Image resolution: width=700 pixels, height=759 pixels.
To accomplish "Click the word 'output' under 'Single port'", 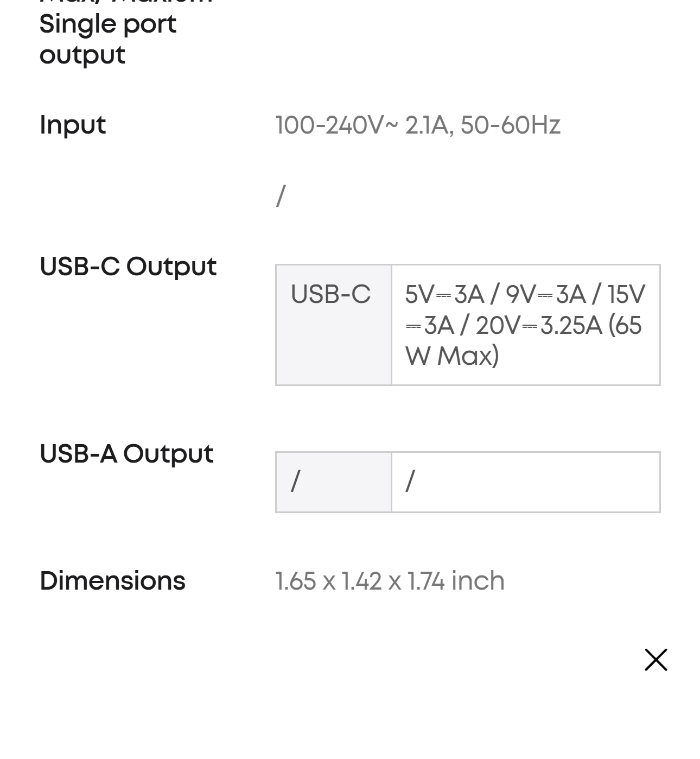I will point(82,55).
